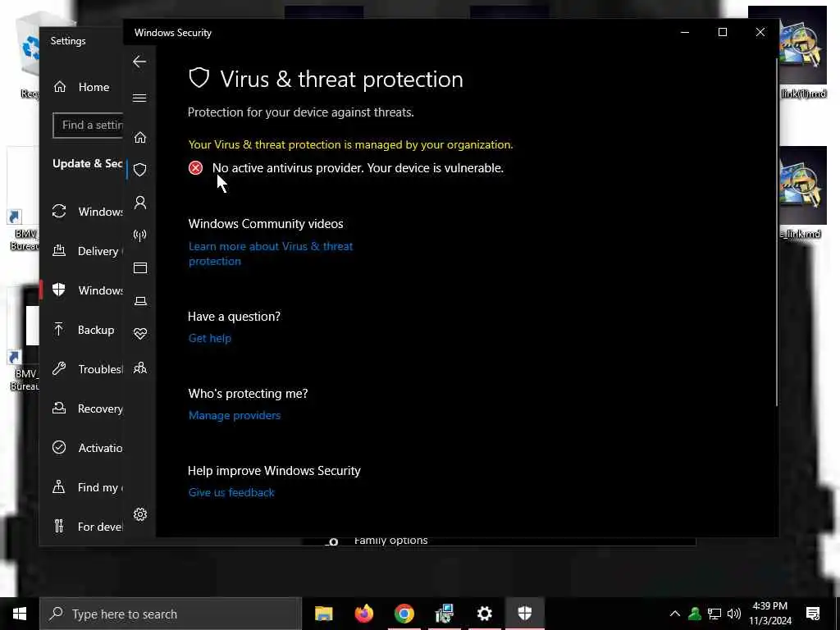Open the clock showing 4:39 PM
The height and width of the screenshot is (630, 840).
click(x=769, y=614)
